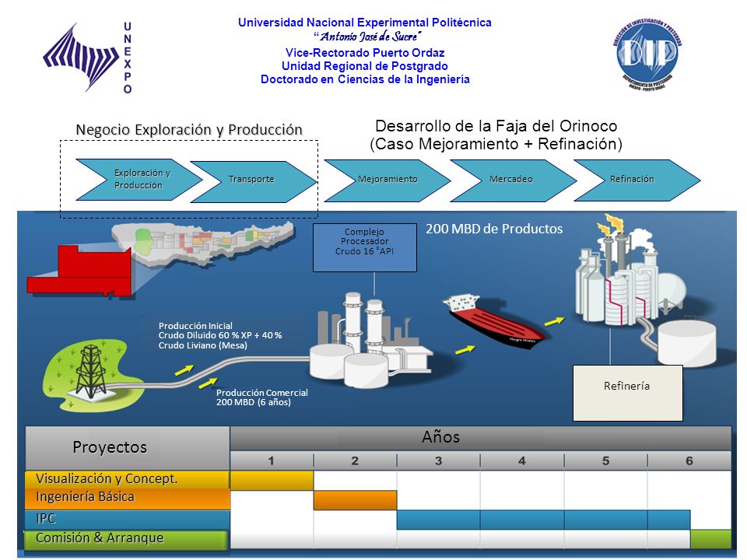Click the DIP postgraduate department seal
Image resolution: width=747 pixels, height=560 pixels.
point(648,54)
